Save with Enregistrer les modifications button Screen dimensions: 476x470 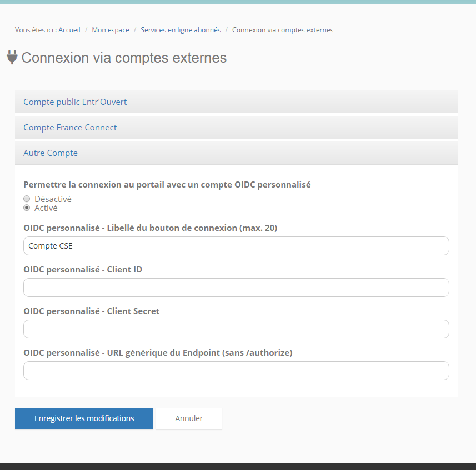(x=84, y=418)
